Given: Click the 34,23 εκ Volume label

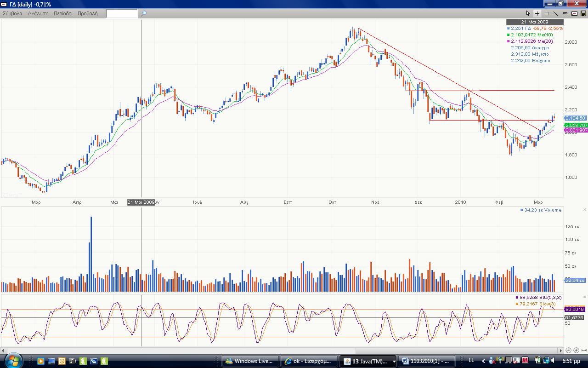Looking at the screenshot, I should (x=541, y=210).
